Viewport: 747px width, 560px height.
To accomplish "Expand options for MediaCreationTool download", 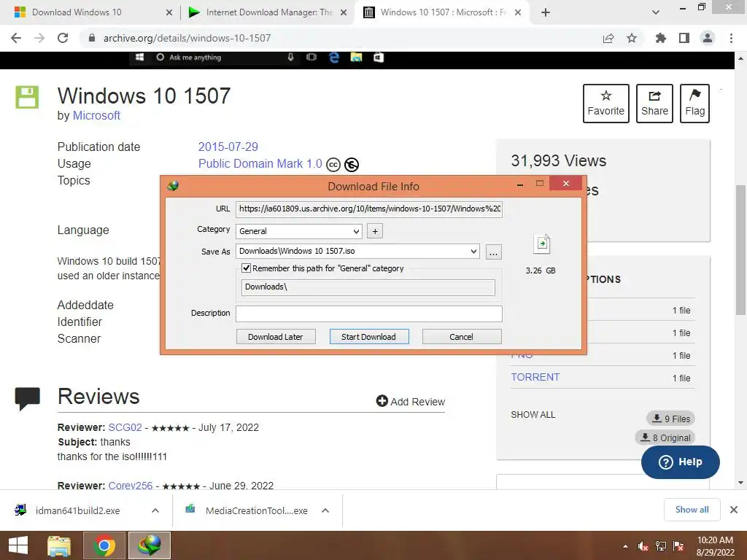I will [325, 510].
